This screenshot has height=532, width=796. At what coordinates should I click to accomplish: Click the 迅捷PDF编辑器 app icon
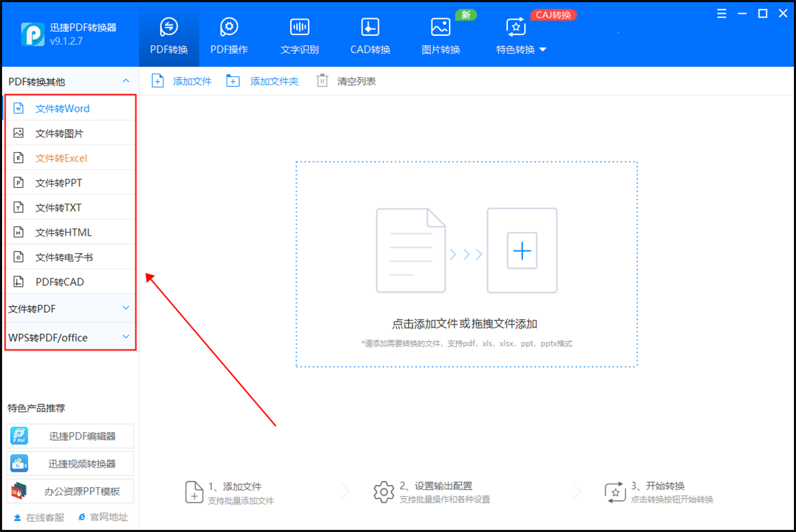(x=20, y=436)
